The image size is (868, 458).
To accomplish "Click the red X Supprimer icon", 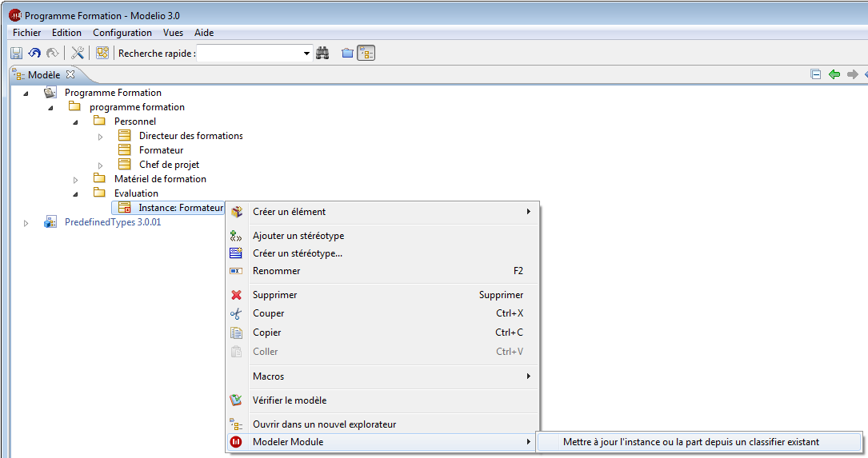I will pos(236,295).
